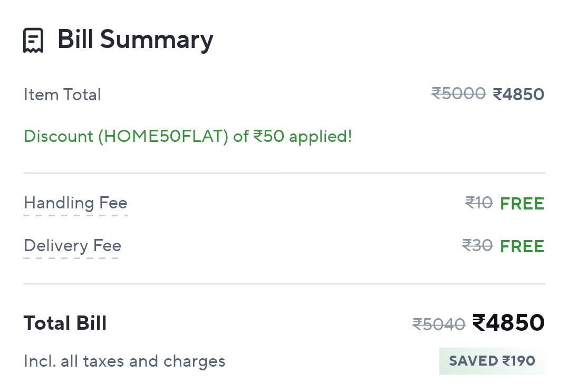
Task: Click the Bill Summary heading
Action: (135, 40)
